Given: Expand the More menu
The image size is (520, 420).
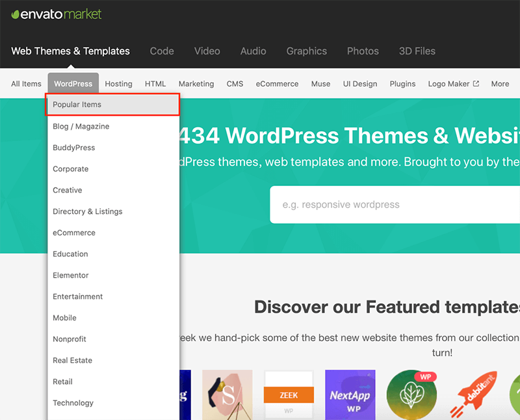Looking at the screenshot, I should [500, 84].
